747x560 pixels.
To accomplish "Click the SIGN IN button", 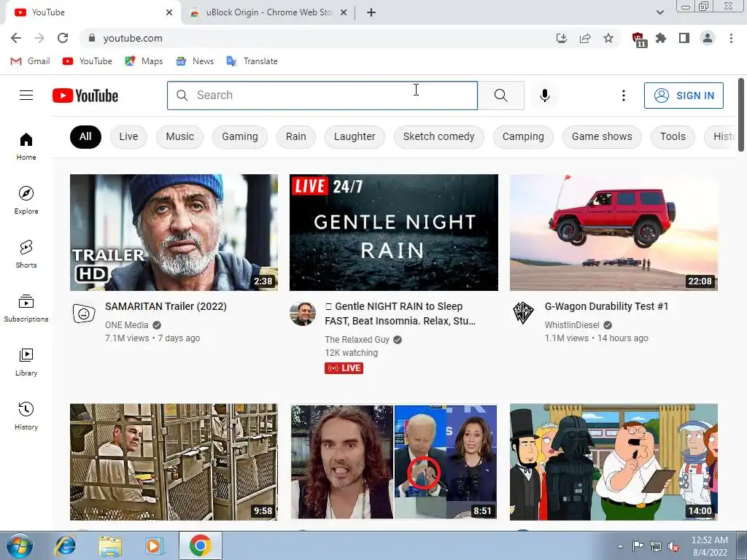I will [x=684, y=96].
